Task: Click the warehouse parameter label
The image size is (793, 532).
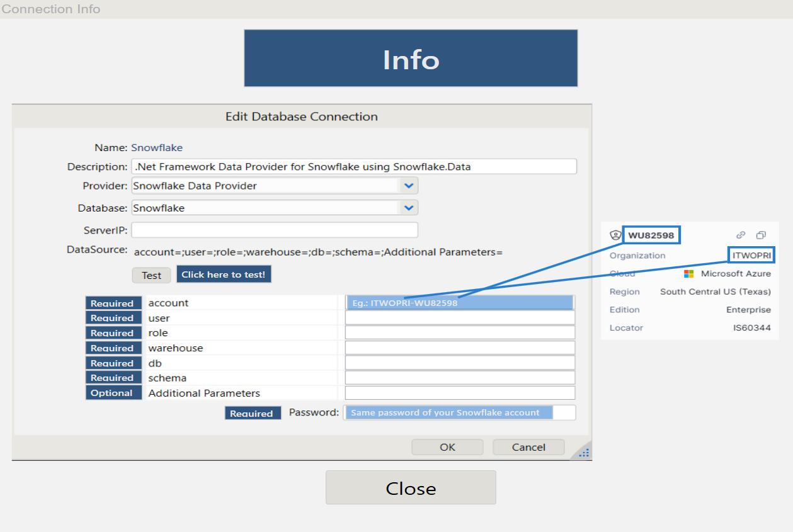Action: click(x=176, y=348)
